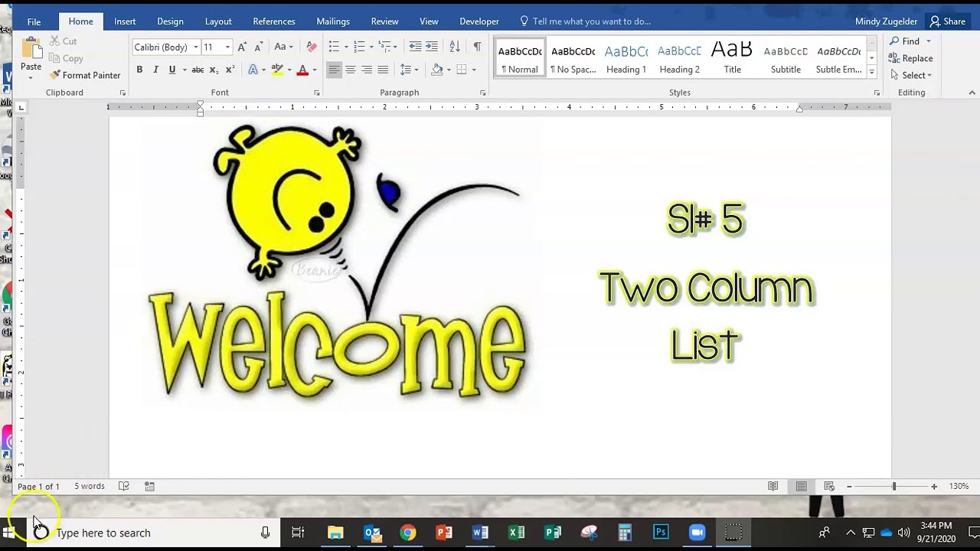This screenshot has height=551, width=980.
Task: Expand the highlight color arrow
Action: click(x=289, y=70)
